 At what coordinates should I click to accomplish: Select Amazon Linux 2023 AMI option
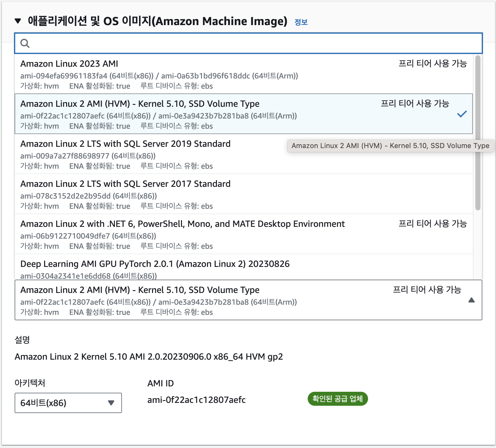click(244, 74)
